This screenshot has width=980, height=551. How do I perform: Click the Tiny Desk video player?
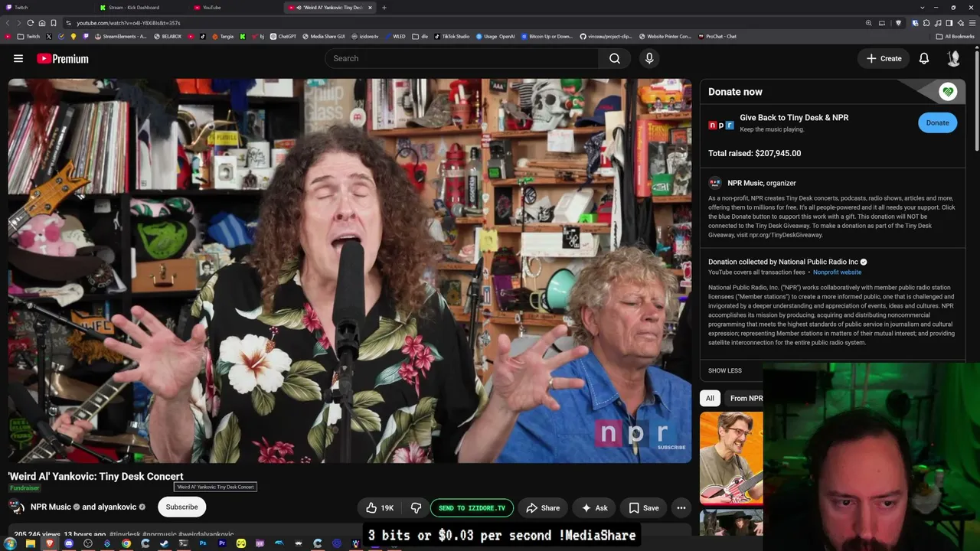point(350,271)
